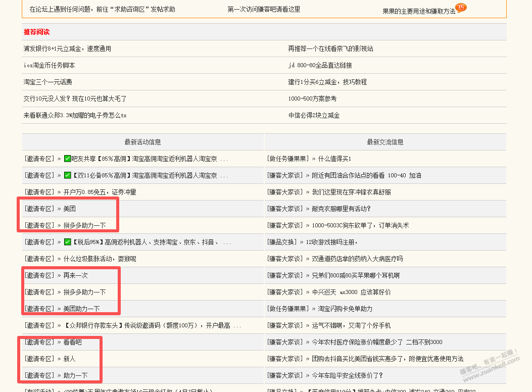
Task: Open 果果的主要用途和赚取方法 guide link
Action: point(418,11)
